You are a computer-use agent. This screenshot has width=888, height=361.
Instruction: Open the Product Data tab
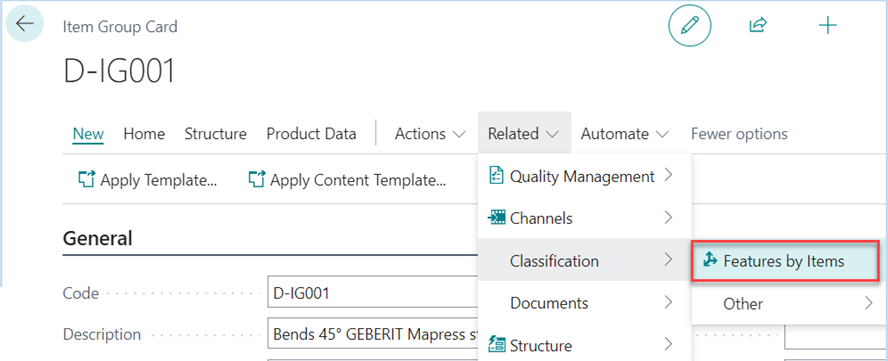(311, 134)
